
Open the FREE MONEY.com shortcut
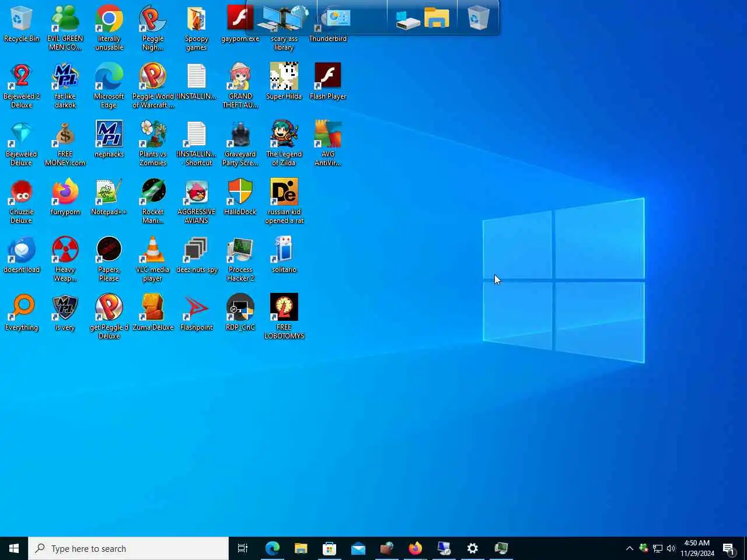tap(65, 143)
